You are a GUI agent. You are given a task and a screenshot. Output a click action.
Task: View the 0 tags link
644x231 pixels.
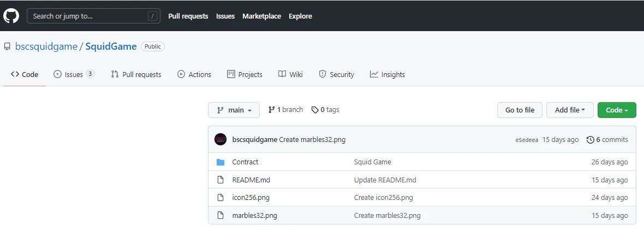325,110
